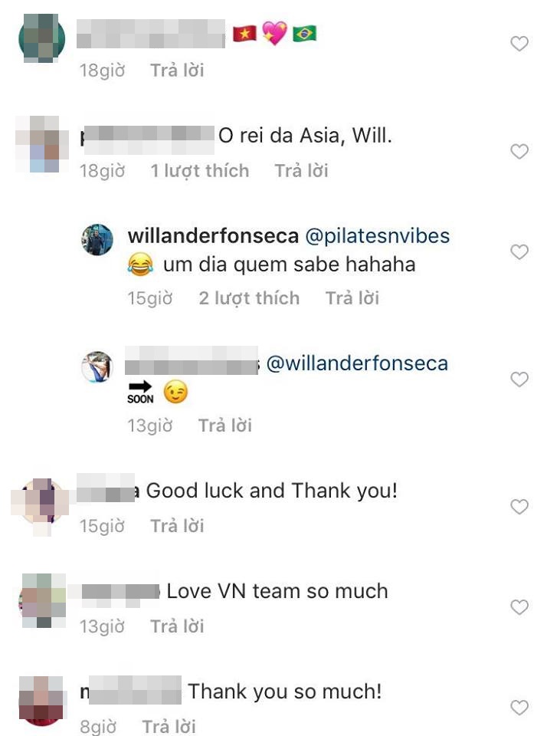Image resolution: width=560 pixels, height=736 pixels.
Task: Reply to the flags emoji comment
Action: pos(177,71)
